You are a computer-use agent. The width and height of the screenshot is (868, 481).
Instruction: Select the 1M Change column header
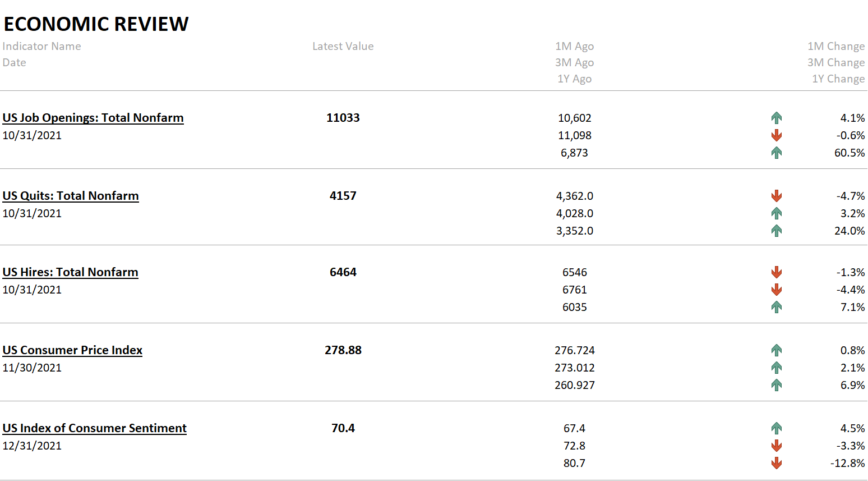[836, 46]
